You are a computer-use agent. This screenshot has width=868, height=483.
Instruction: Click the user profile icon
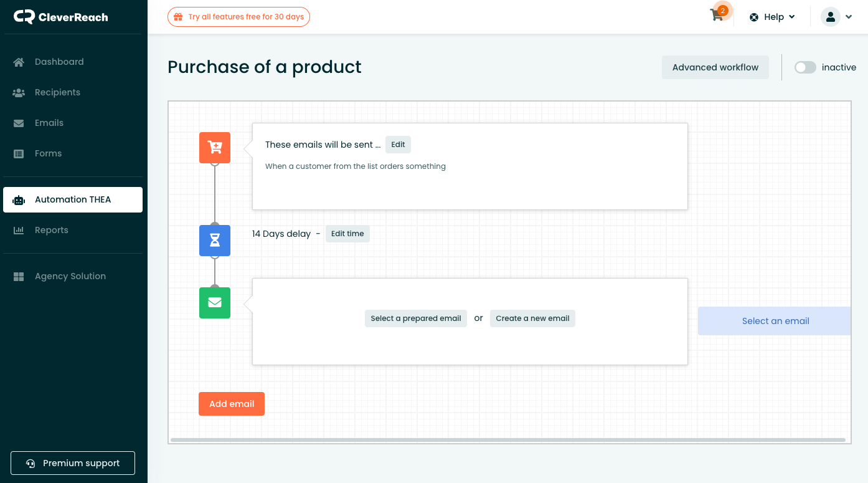click(830, 17)
